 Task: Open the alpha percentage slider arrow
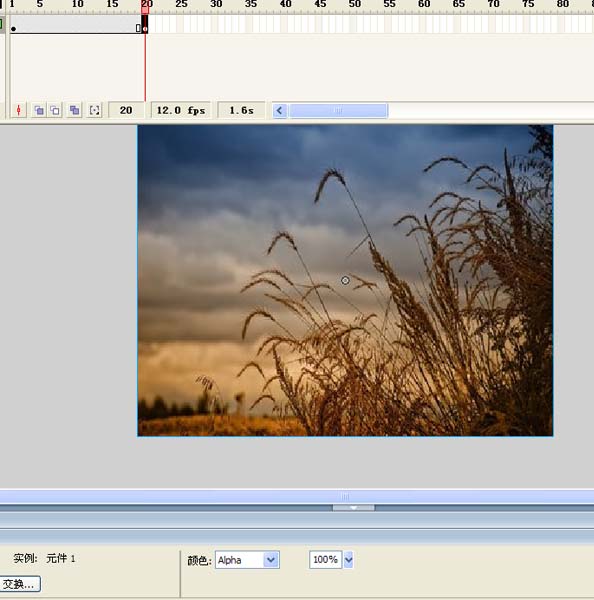(348, 560)
